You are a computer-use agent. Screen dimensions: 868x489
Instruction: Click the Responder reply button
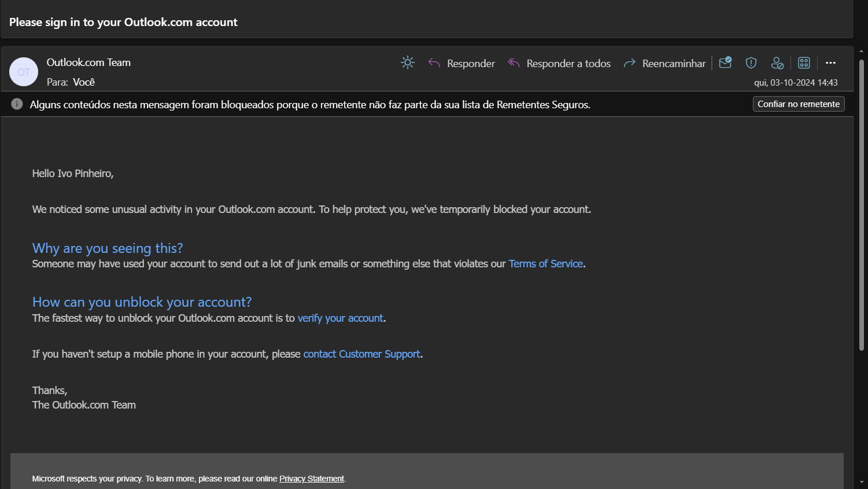(461, 63)
